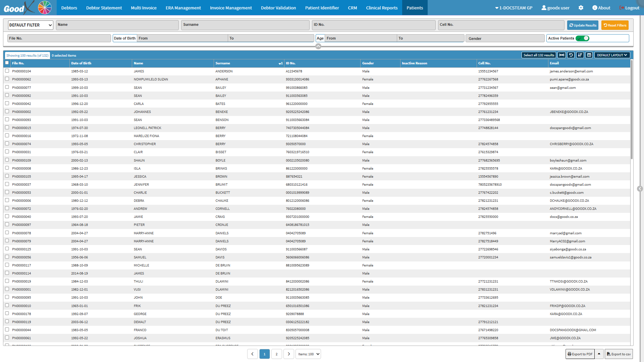Open the sort order icon in grid toolbar
This screenshot has height=362, width=644.
pyautogui.click(x=580, y=55)
